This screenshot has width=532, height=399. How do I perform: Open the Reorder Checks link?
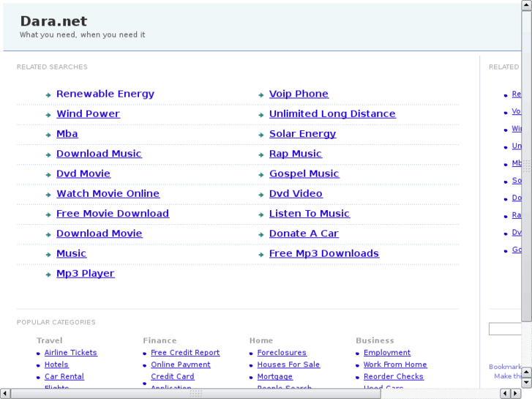[393, 376]
